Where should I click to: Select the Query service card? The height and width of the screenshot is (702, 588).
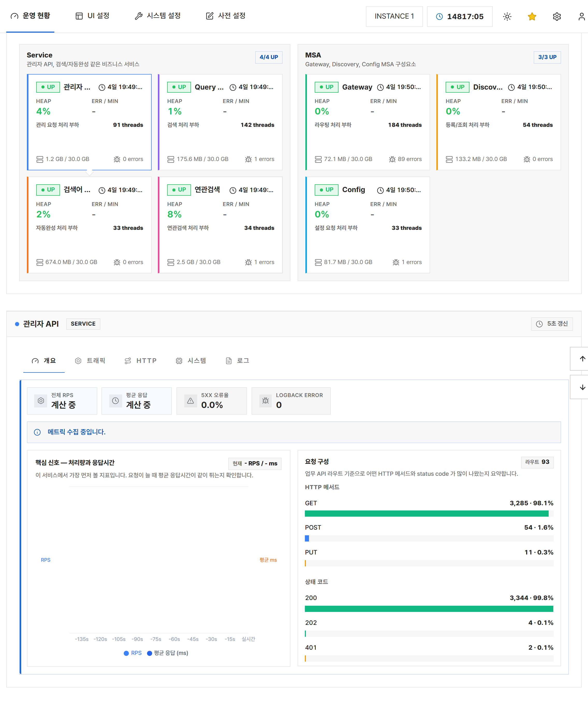[x=220, y=122]
